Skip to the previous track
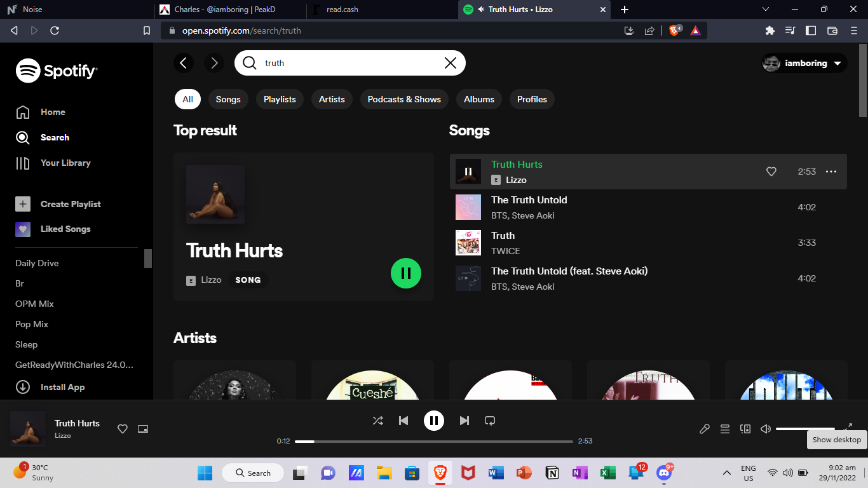The image size is (868, 488). [403, 421]
